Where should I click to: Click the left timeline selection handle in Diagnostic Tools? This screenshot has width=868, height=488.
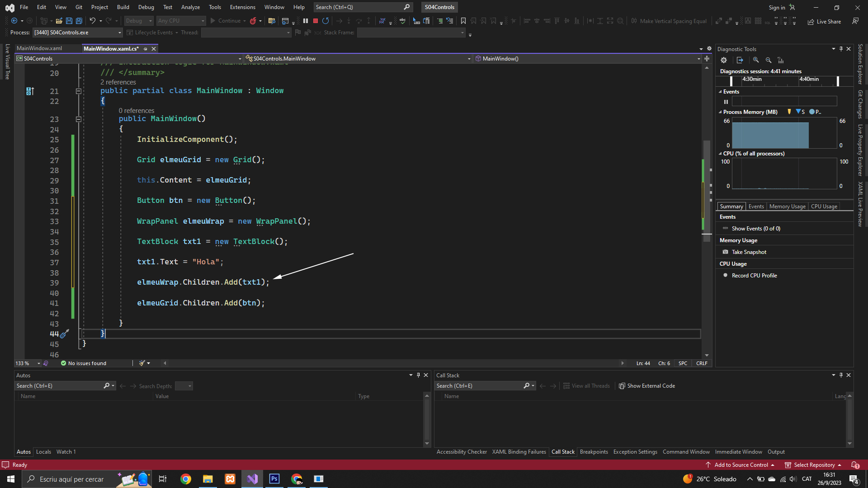coord(731,81)
